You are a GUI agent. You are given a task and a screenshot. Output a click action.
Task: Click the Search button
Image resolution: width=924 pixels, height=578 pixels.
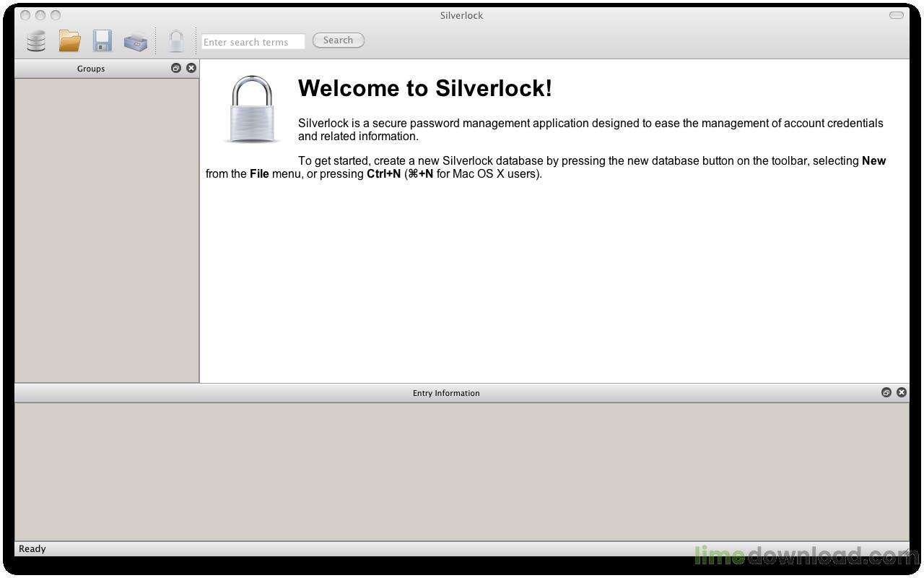[x=338, y=40]
